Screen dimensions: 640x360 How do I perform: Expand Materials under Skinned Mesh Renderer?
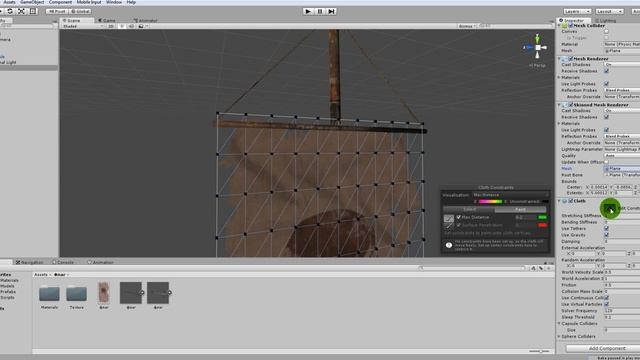tap(559, 123)
